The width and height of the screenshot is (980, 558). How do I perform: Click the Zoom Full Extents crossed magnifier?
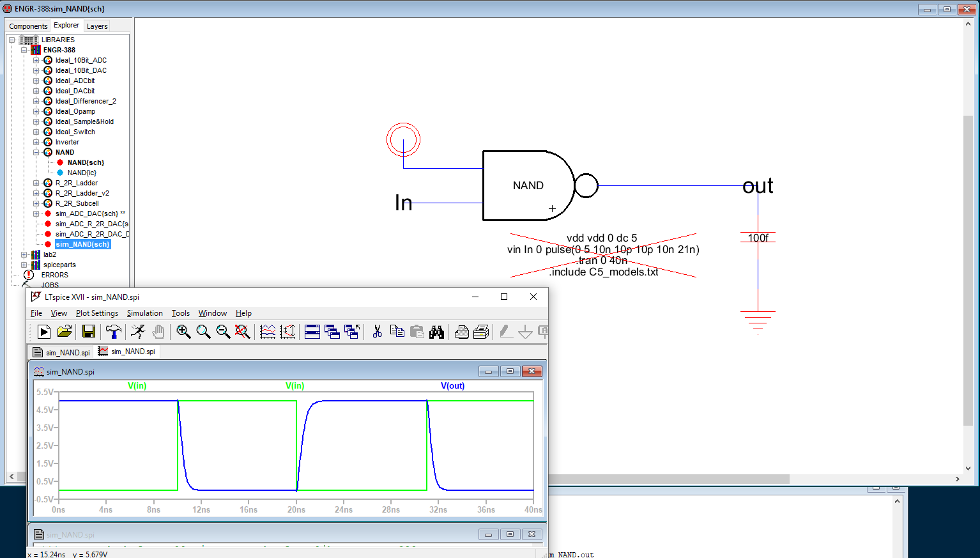click(243, 331)
